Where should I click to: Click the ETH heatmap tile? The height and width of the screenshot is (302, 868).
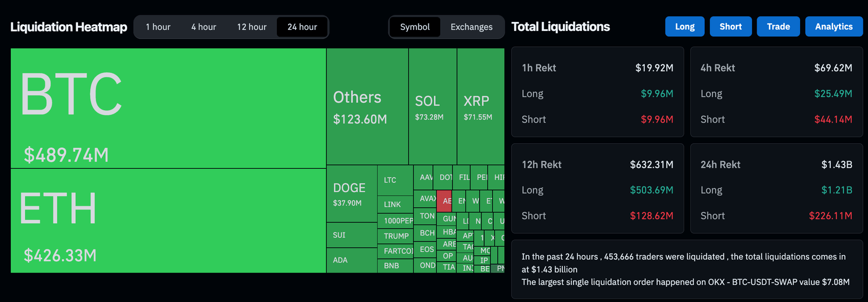point(168,221)
